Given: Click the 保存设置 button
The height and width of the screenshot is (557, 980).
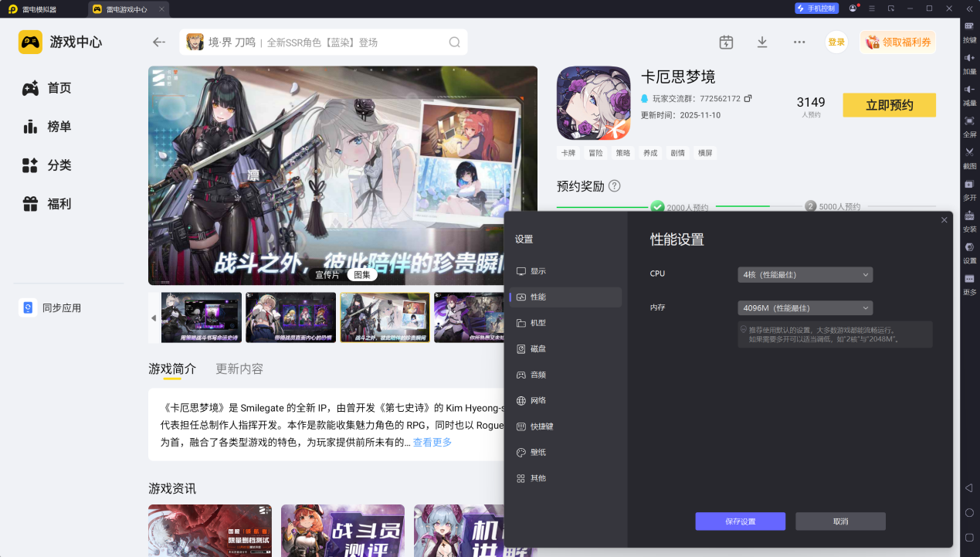Looking at the screenshot, I should 740,521.
